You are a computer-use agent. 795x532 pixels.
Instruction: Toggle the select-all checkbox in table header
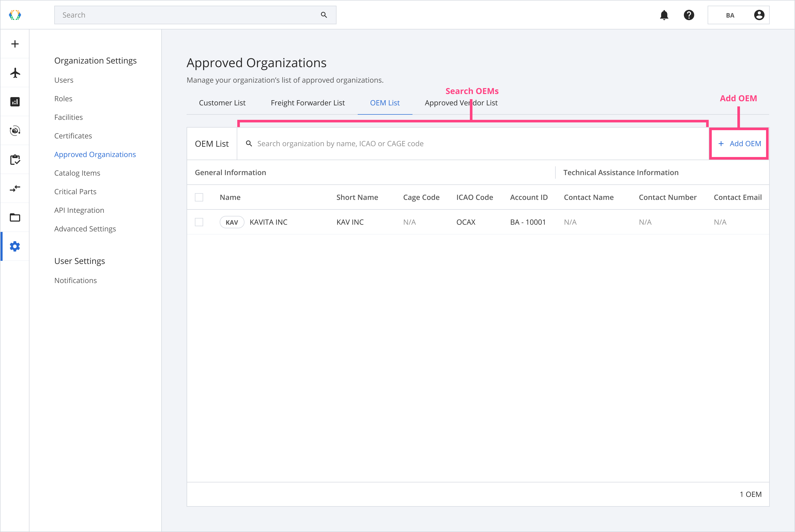coord(199,197)
